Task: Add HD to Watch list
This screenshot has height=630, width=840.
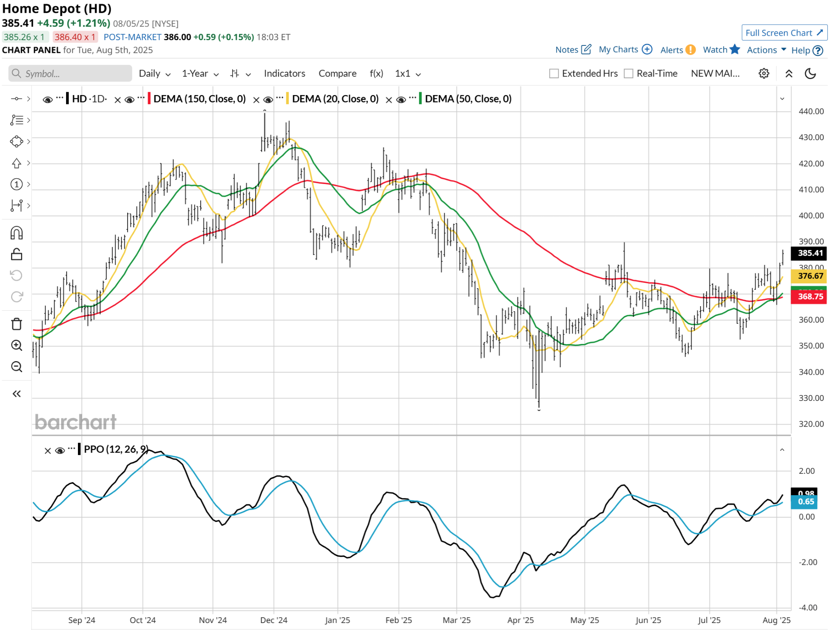Action: coord(721,50)
